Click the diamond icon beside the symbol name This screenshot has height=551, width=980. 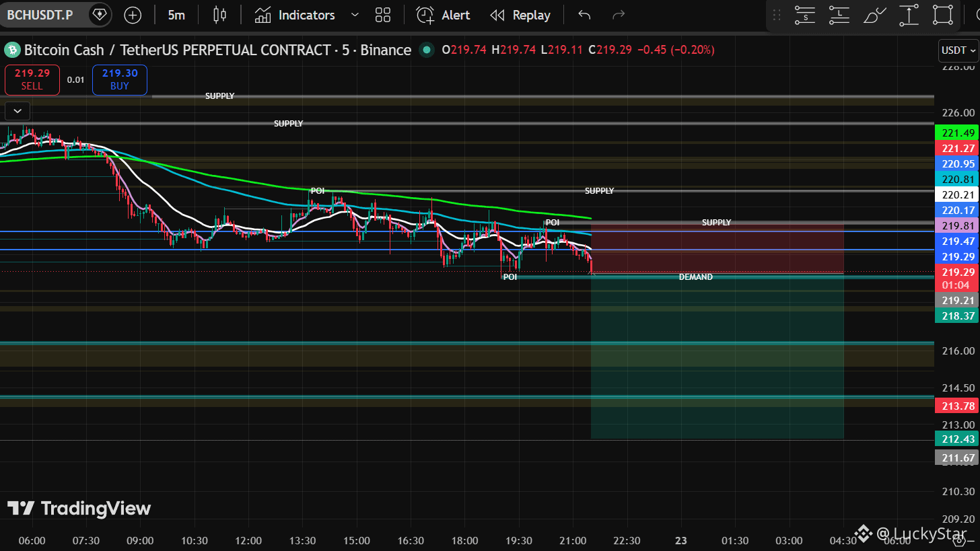point(100,15)
